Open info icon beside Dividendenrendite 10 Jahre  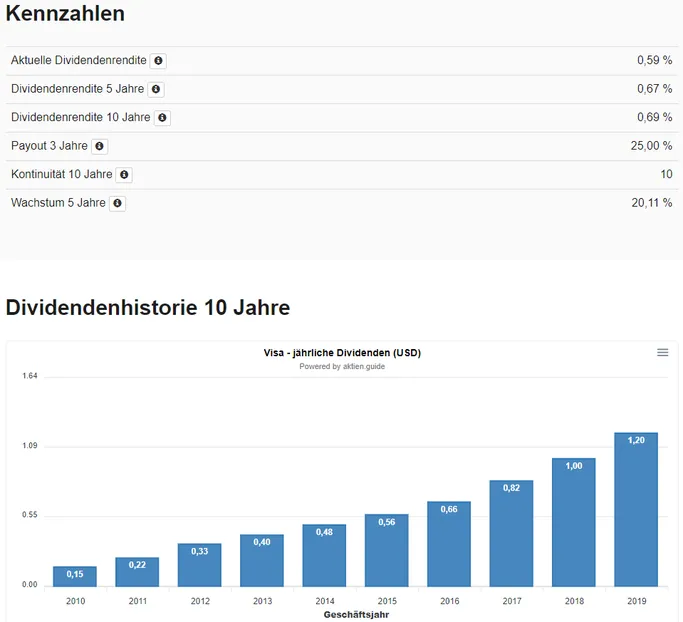(162, 118)
